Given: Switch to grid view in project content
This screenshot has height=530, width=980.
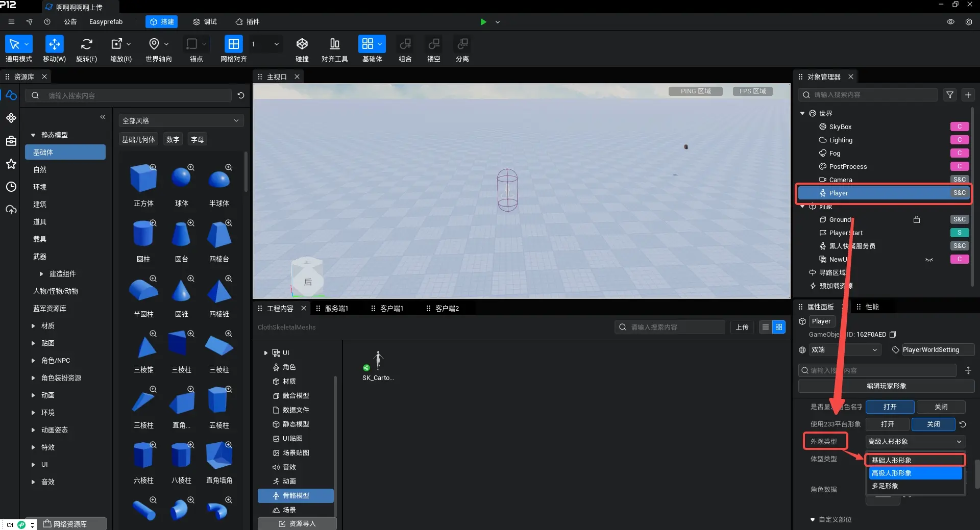Looking at the screenshot, I should (x=778, y=327).
